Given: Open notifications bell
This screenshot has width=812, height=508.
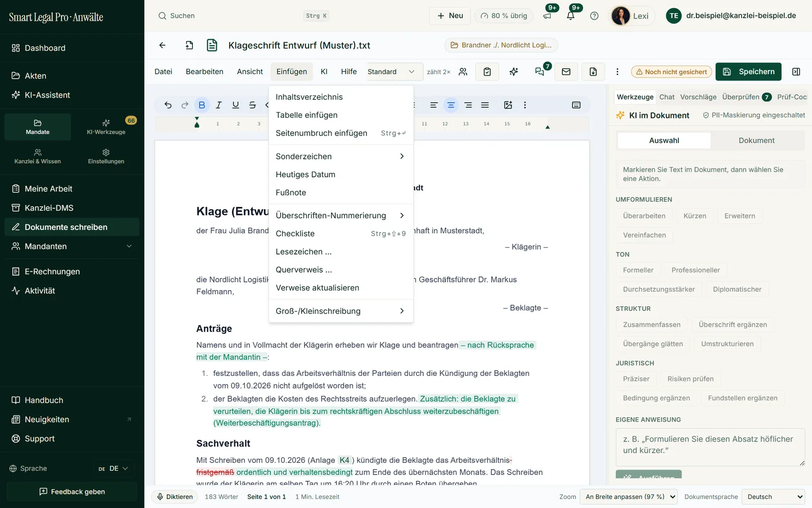Looking at the screenshot, I should [571, 16].
